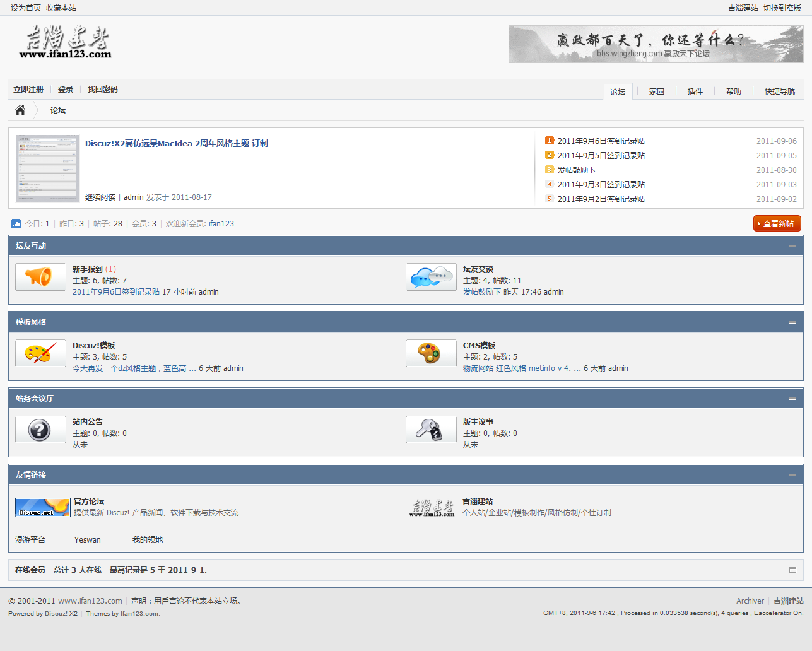Select the 家园 navigation tab
Image resolution: width=812 pixels, height=651 pixels.
[657, 91]
